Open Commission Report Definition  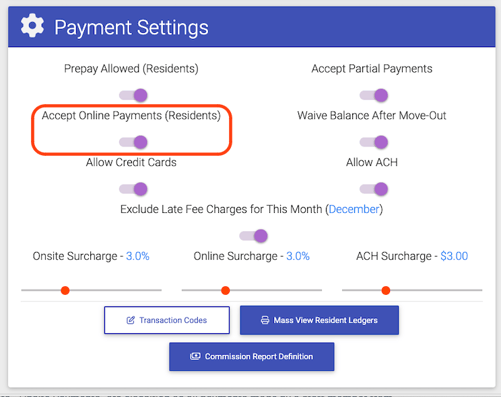point(252,356)
